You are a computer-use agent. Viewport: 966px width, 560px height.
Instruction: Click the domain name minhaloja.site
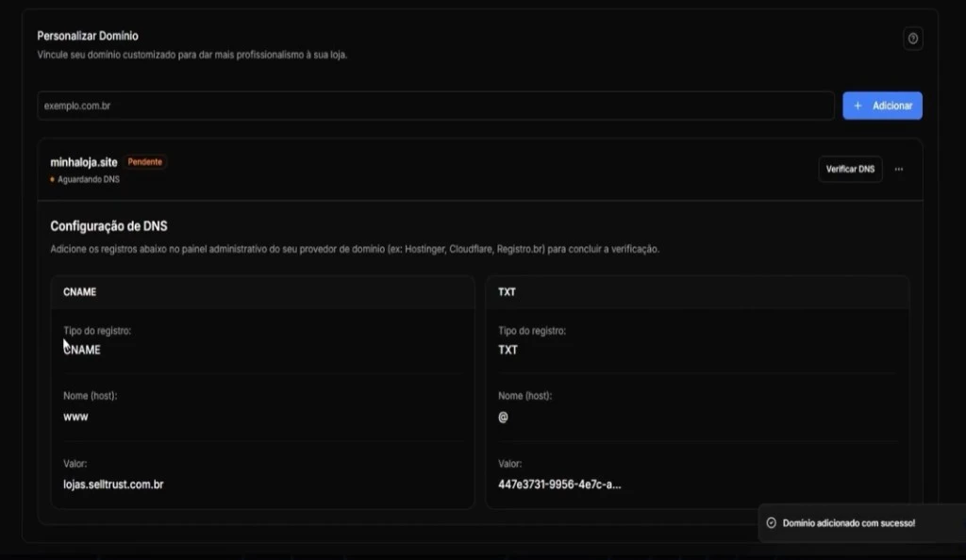83,161
